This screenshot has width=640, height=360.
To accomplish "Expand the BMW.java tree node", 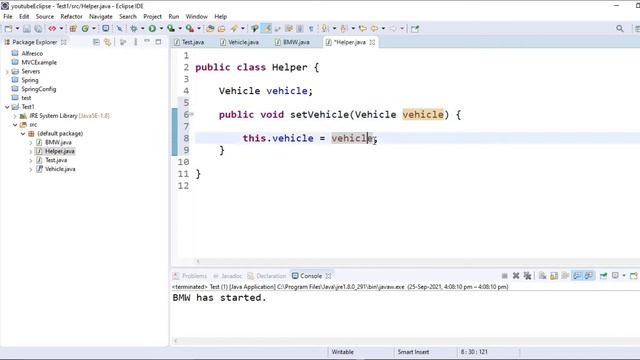I will click(x=31, y=142).
